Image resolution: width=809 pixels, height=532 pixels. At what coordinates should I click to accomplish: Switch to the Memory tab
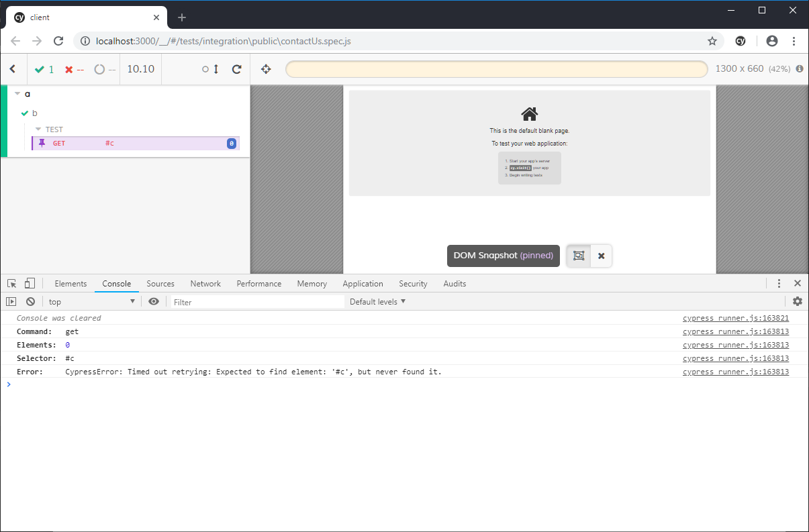[x=312, y=284]
